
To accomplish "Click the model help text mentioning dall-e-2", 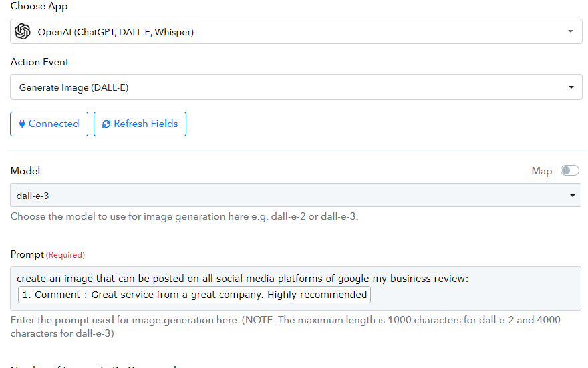I will coord(184,216).
